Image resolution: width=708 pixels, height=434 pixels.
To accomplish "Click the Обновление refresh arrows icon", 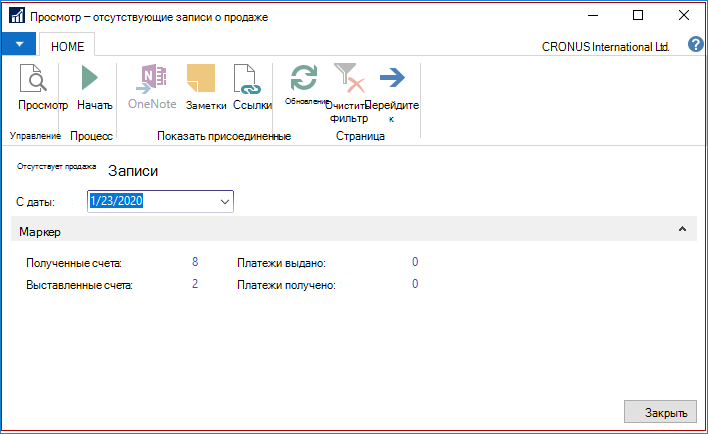I will click(303, 78).
